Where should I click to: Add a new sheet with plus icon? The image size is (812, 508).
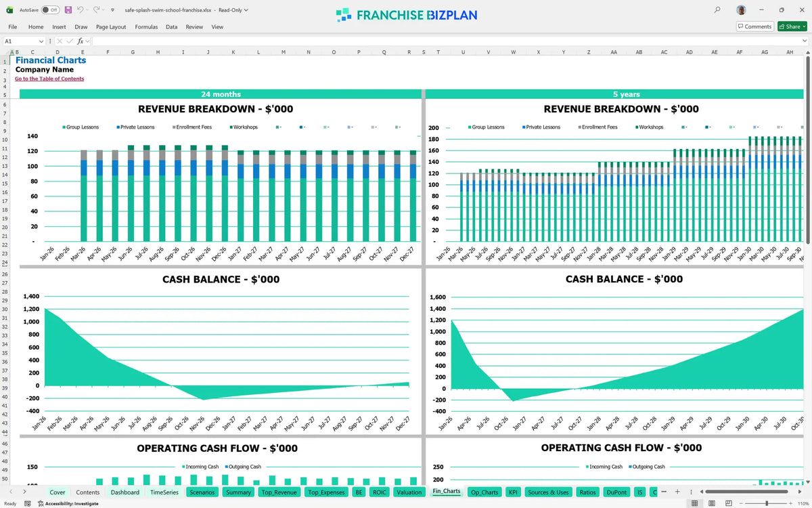pyautogui.click(x=677, y=492)
